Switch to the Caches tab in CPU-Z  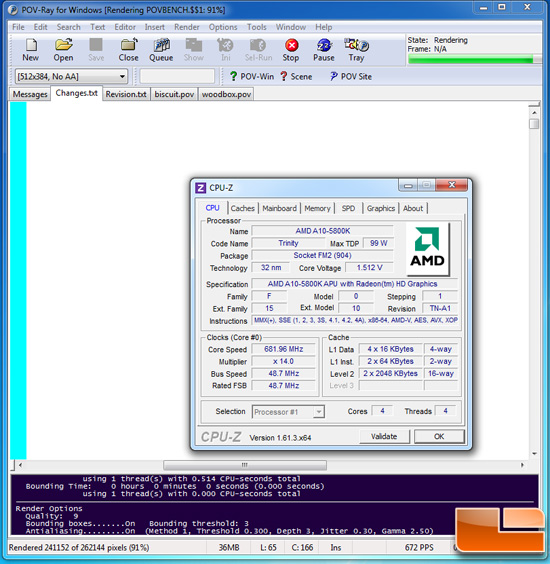243,208
